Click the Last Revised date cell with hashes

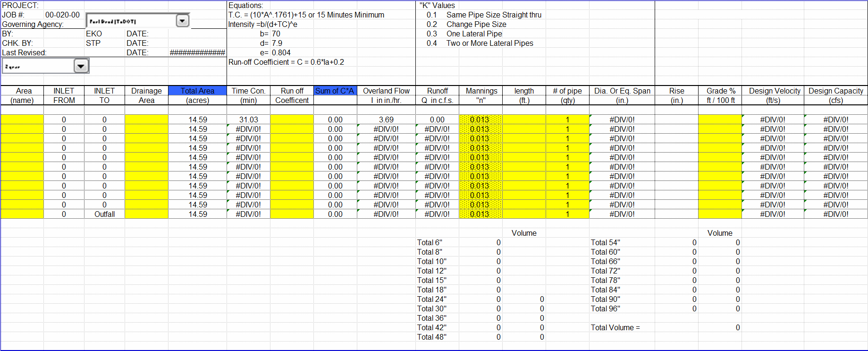197,52
